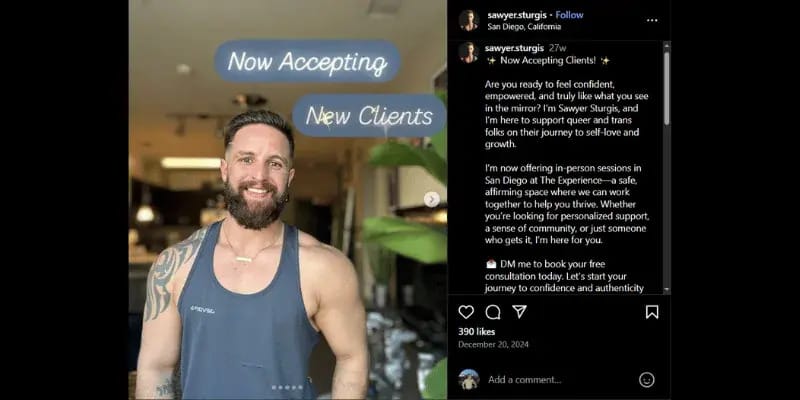Click your own avatar beside comment box

(x=469, y=380)
